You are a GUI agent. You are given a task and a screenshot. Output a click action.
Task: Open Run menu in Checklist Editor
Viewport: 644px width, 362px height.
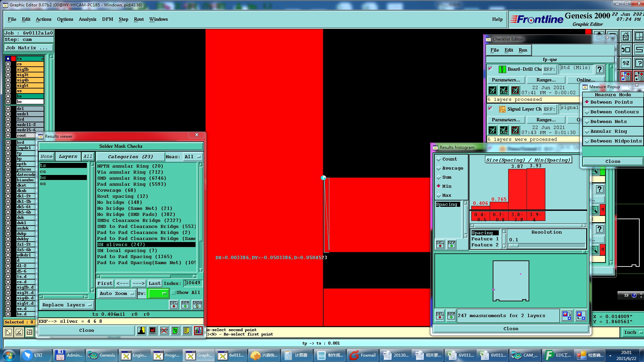[523, 50]
